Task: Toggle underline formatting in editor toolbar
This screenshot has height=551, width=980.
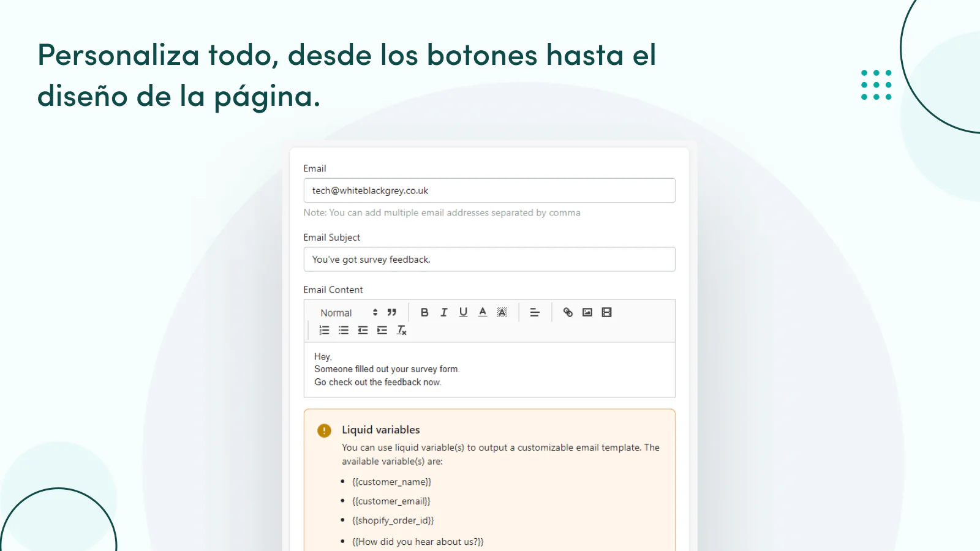Action: 464,312
